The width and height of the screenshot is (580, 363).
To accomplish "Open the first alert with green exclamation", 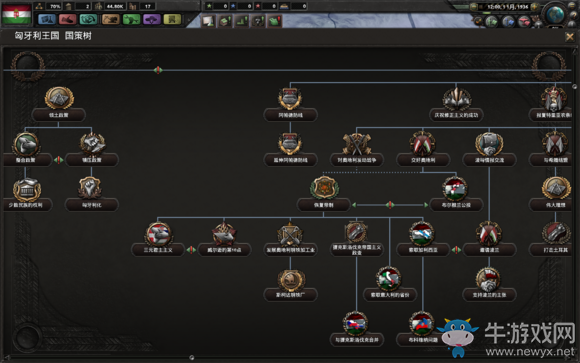I will point(225,21).
